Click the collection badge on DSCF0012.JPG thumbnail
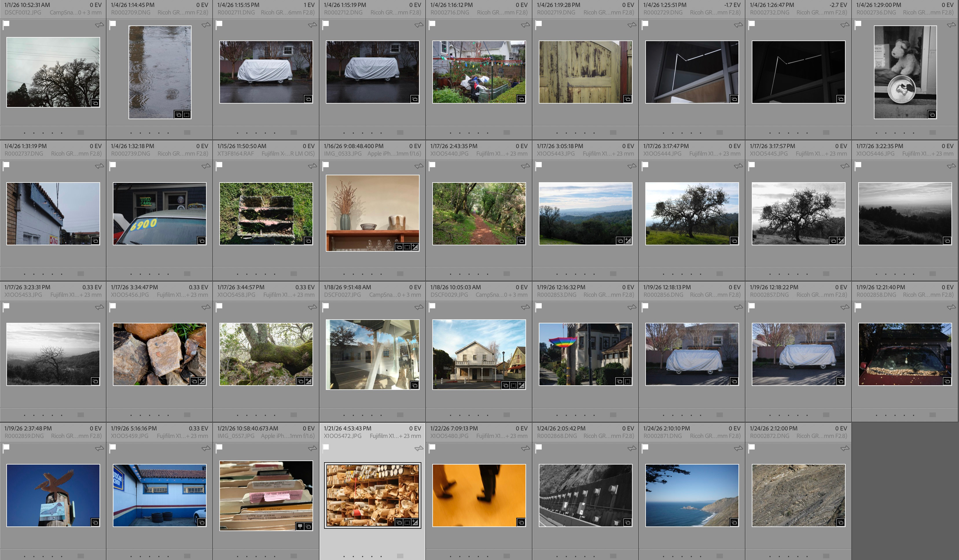The image size is (959, 560). tap(95, 103)
